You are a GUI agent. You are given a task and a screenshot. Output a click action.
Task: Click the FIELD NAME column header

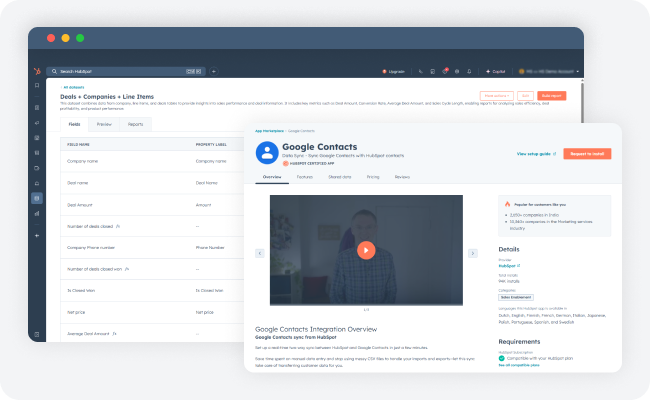[x=78, y=144]
